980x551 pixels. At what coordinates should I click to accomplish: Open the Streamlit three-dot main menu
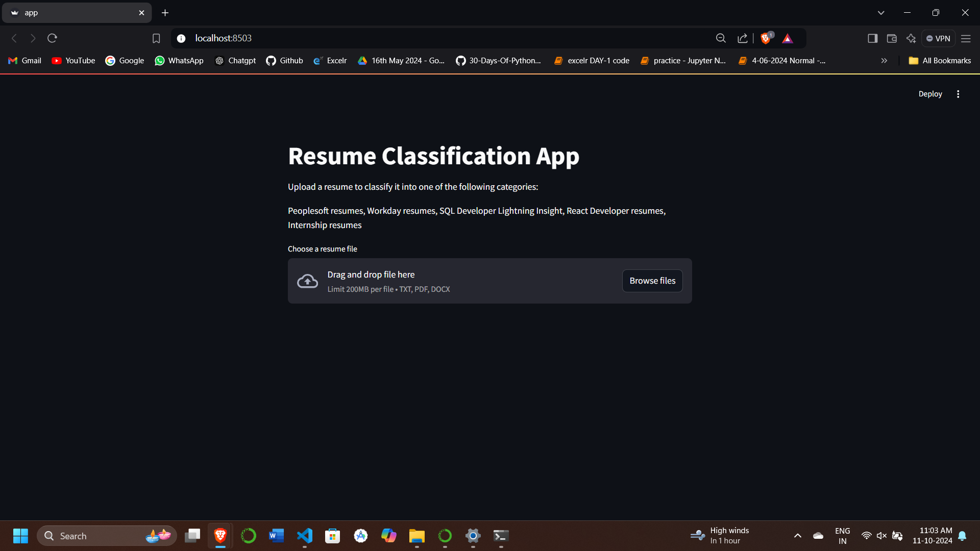coord(958,94)
